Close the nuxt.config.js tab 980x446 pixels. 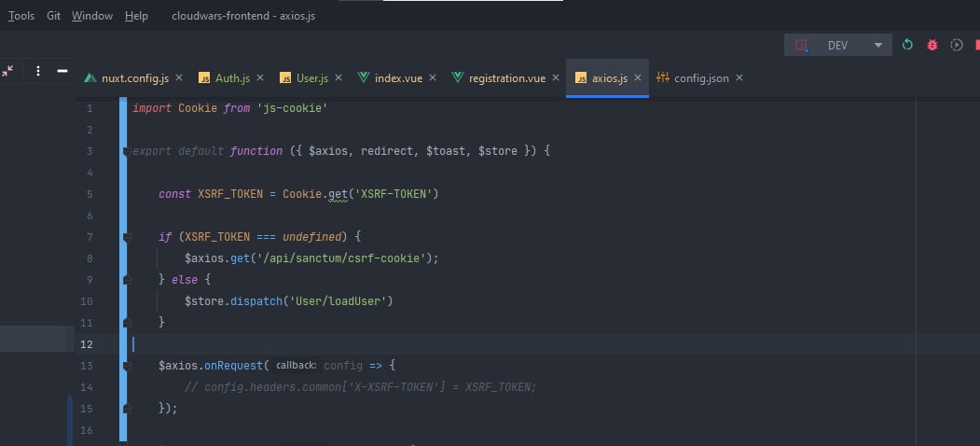(x=179, y=78)
